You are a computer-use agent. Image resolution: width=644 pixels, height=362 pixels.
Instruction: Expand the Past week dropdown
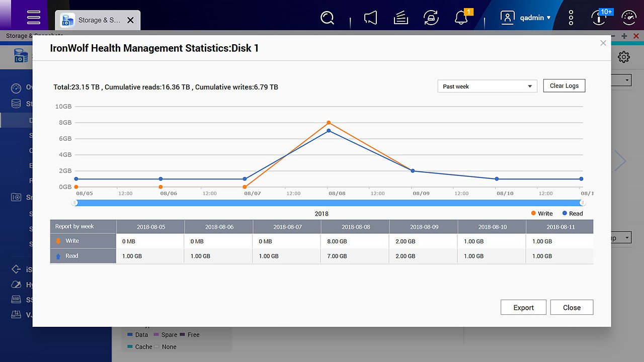coord(487,86)
